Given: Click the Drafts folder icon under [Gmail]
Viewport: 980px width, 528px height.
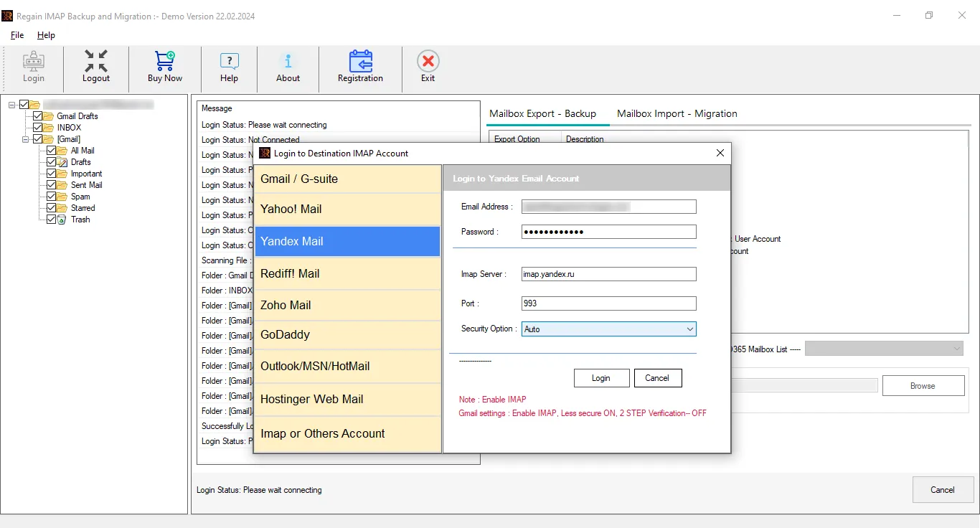Looking at the screenshot, I should pos(62,162).
